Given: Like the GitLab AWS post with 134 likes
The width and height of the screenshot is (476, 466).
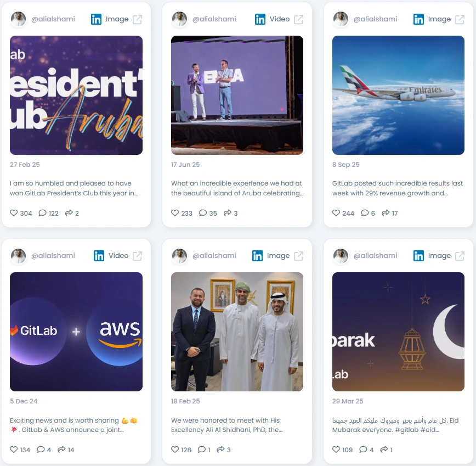Looking at the screenshot, I should click(14, 450).
